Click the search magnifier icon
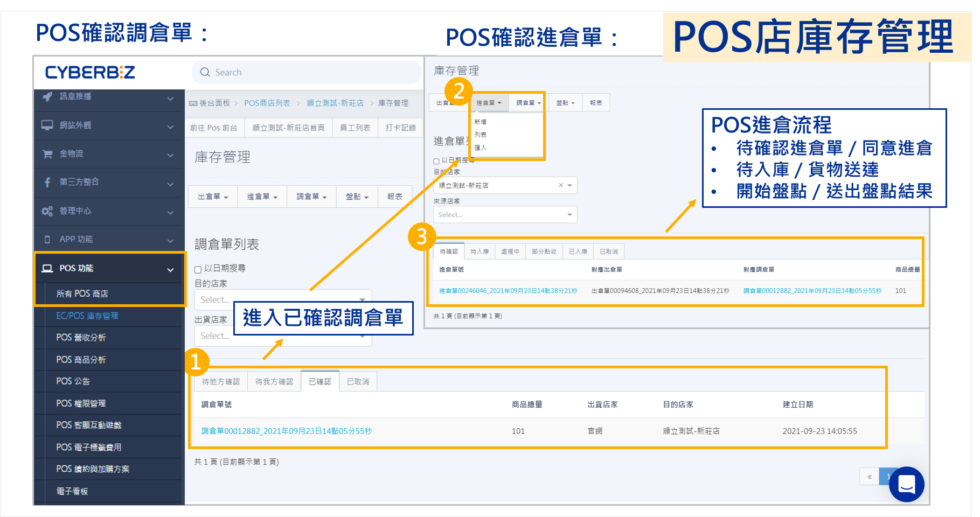 tap(205, 72)
